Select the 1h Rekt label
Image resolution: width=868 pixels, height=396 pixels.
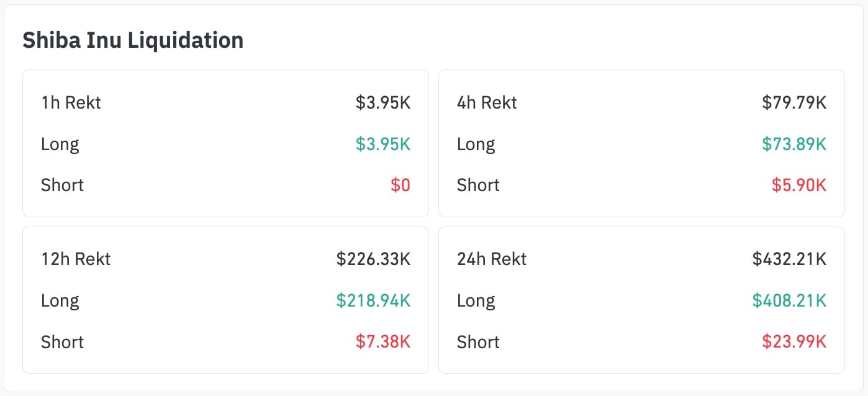[x=71, y=102]
